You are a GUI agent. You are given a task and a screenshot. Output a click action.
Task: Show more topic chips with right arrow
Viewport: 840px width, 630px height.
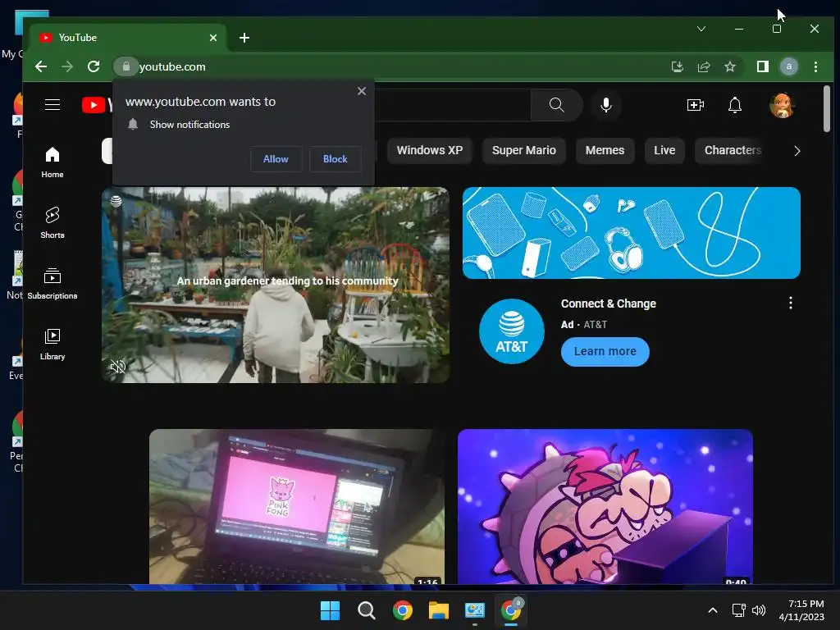pyautogui.click(x=797, y=151)
